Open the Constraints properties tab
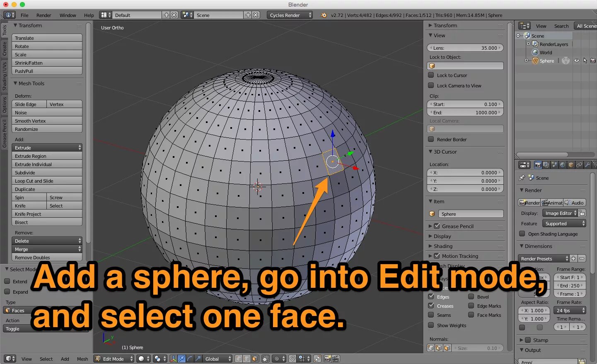 (x=579, y=165)
